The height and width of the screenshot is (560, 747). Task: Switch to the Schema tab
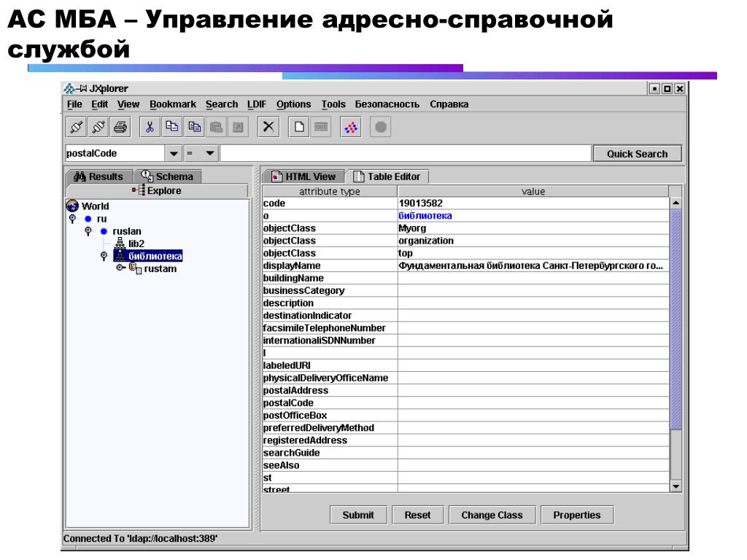[x=167, y=176]
